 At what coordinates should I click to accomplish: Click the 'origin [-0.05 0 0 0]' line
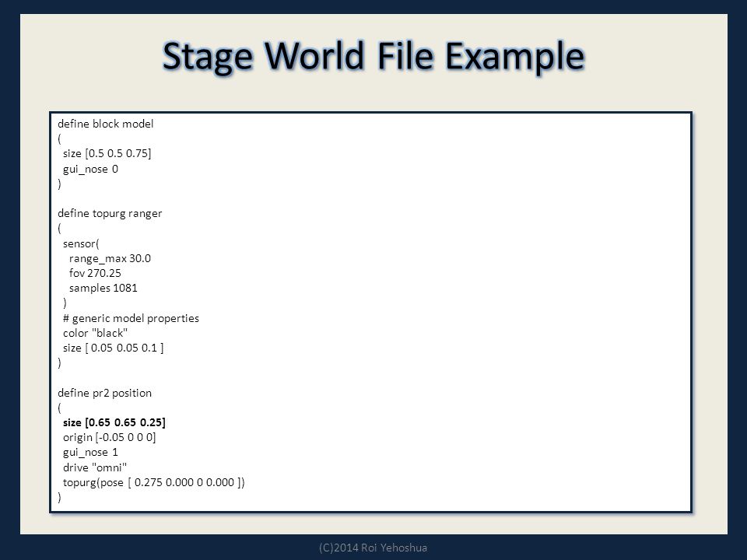[x=110, y=437]
